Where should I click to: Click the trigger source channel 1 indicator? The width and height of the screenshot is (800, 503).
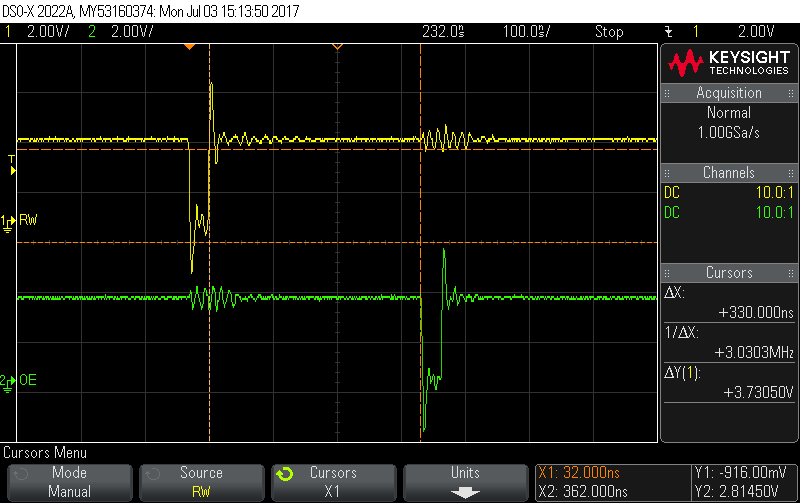coord(695,32)
